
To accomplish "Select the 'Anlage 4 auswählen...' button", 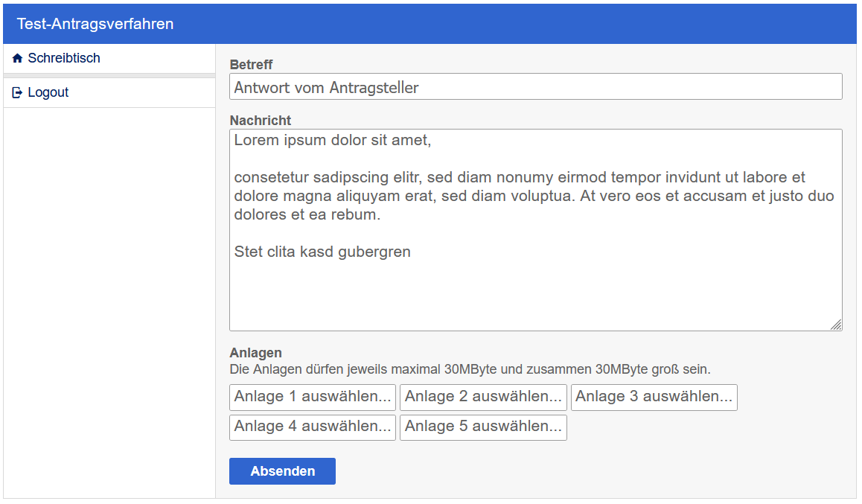I will (x=313, y=427).
